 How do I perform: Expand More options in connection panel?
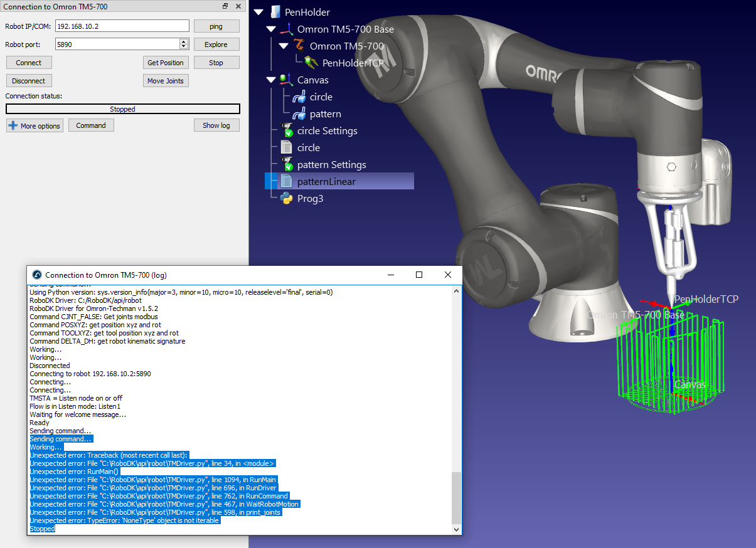tap(34, 125)
